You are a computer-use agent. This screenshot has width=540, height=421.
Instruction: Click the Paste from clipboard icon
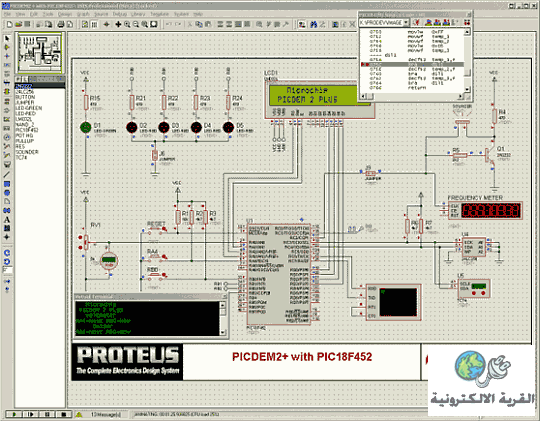pos(208,24)
